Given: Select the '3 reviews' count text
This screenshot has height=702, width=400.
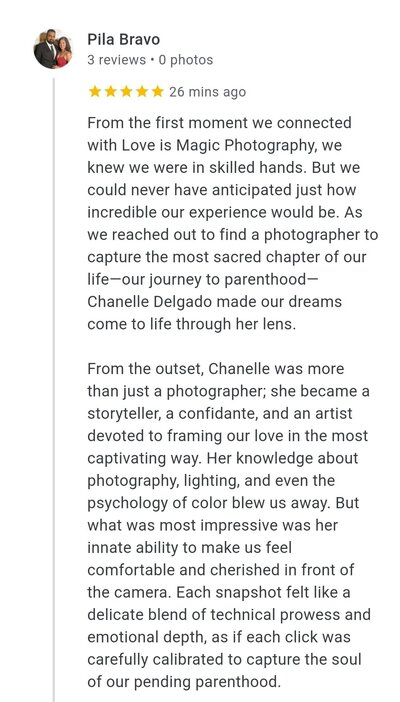Looking at the screenshot, I should point(116,60).
